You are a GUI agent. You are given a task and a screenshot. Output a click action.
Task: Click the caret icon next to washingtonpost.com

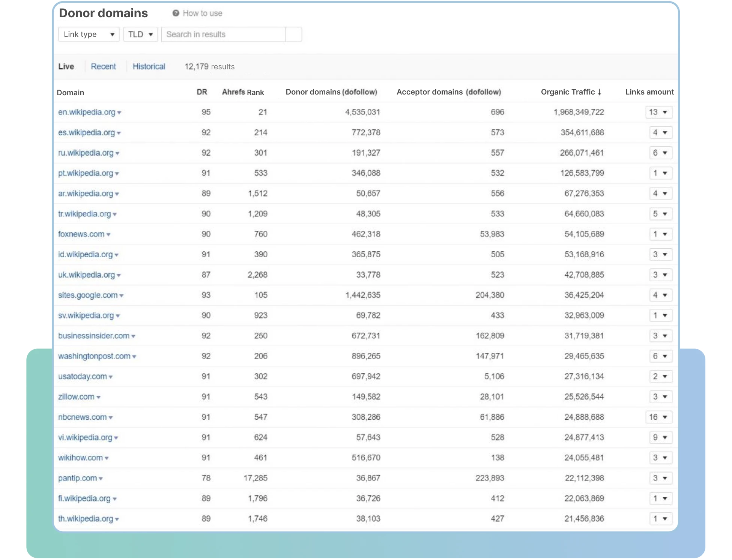(134, 356)
